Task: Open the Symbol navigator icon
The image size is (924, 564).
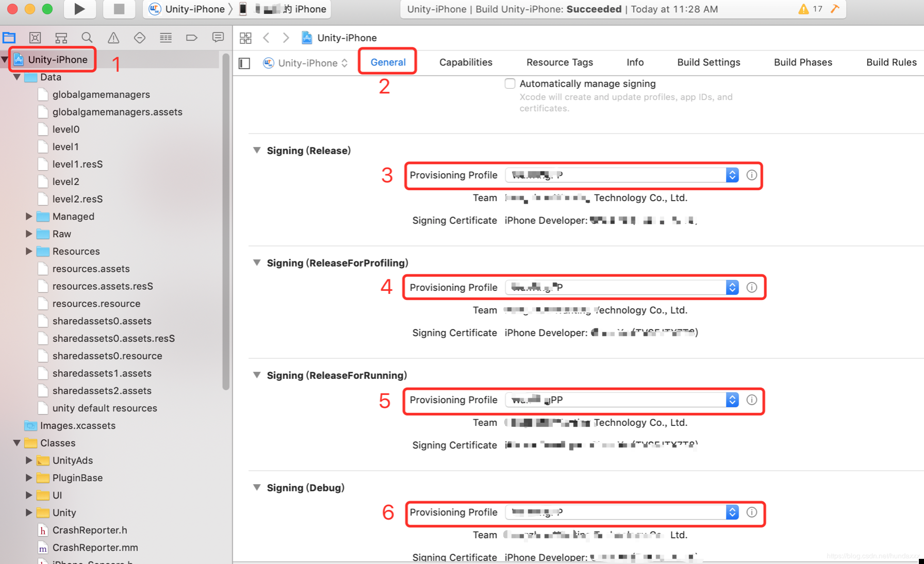Action: (x=61, y=38)
